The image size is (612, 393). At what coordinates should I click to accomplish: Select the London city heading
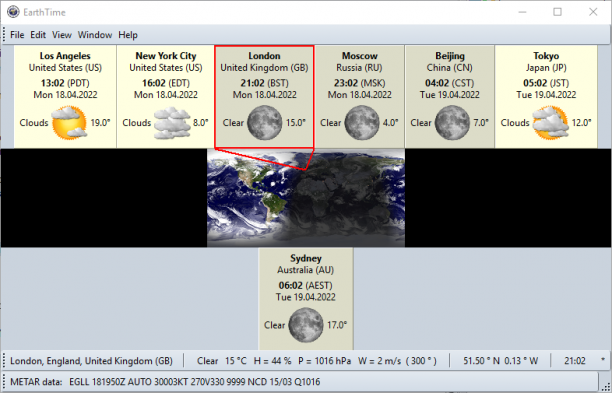(x=264, y=56)
